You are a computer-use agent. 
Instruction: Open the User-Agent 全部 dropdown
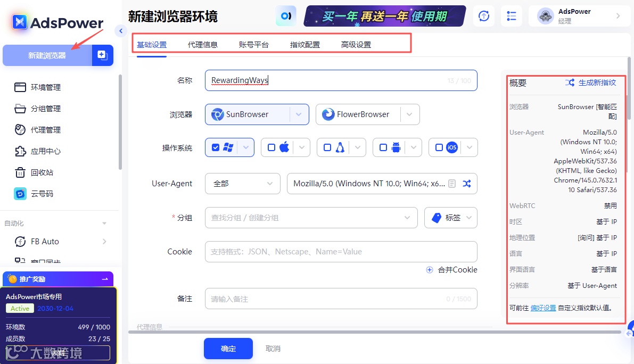point(243,184)
